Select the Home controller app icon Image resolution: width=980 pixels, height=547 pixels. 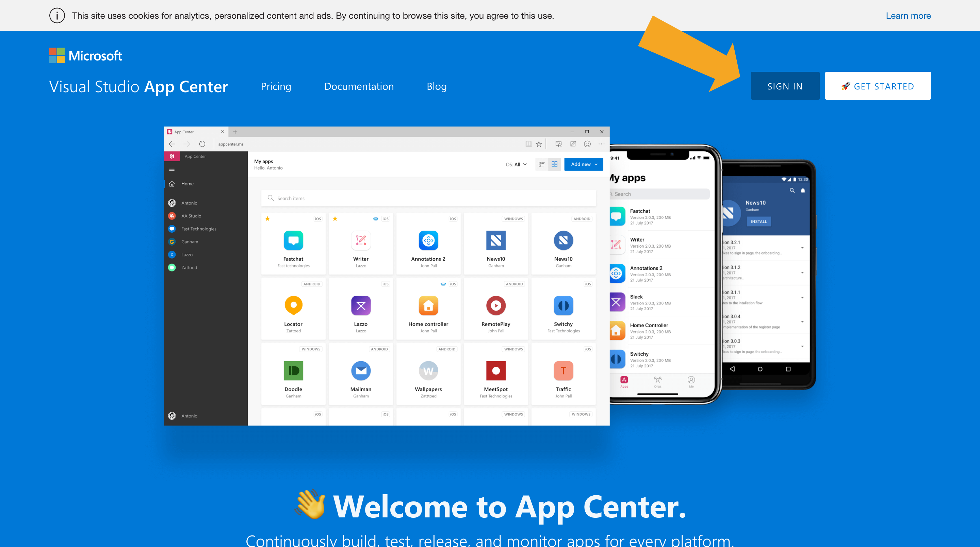[429, 305]
